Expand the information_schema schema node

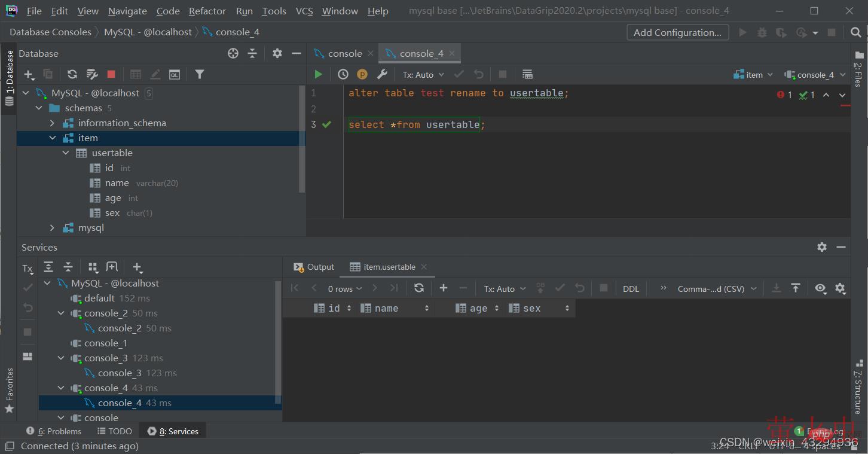click(52, 123)
